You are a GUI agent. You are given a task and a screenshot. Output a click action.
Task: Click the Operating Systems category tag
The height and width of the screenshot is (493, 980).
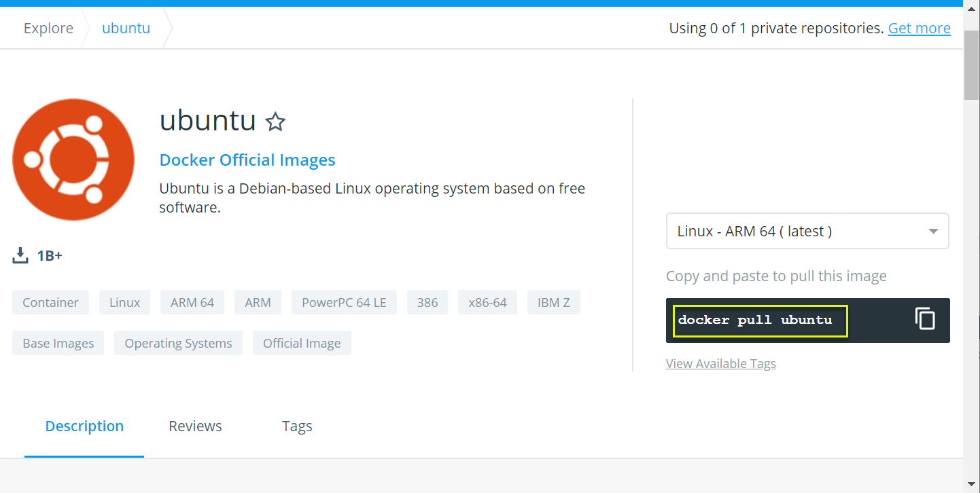[x=178, y=344]
